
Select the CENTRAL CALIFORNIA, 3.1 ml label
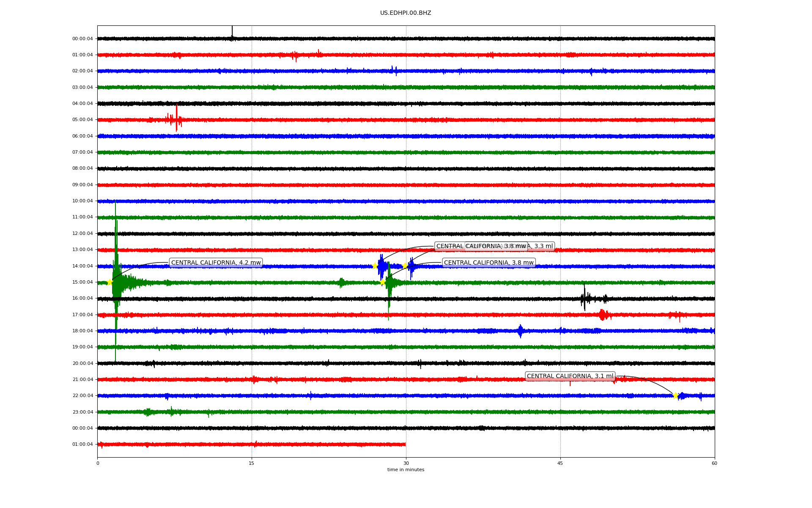(x=570, y=376)
